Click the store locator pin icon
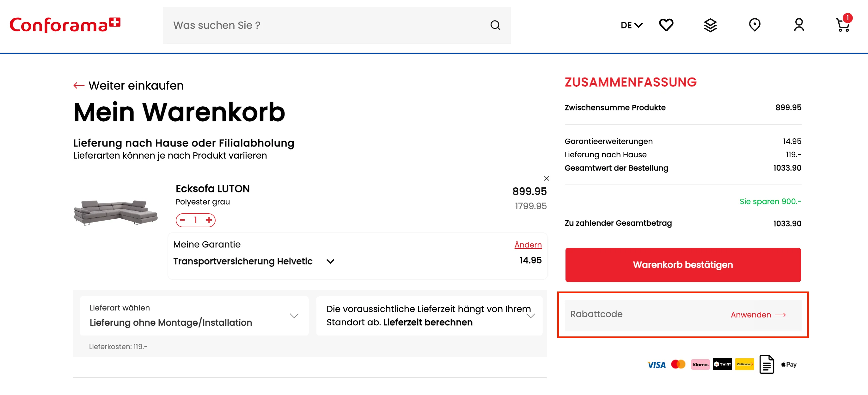This screenshot has width=868, height=395. click(x=755, y=25)
